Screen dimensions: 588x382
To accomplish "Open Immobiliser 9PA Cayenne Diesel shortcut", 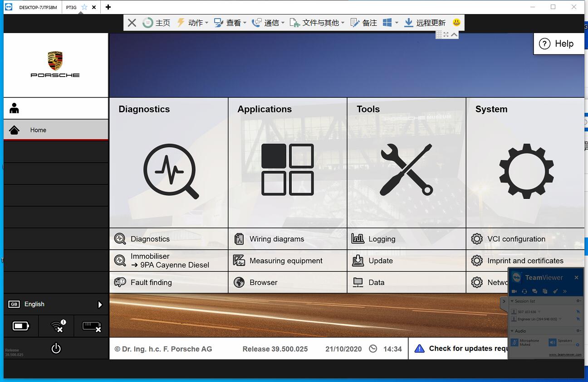I will pyautogui.click(x=168, y=261).
